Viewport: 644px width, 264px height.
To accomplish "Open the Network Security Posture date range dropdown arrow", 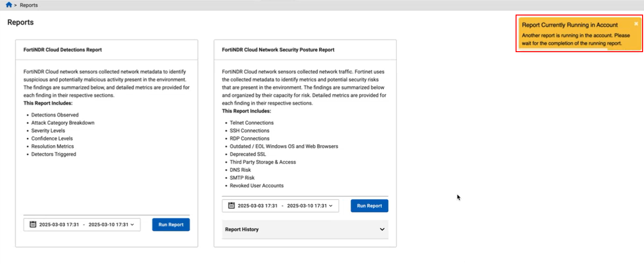I will point(331,205).
